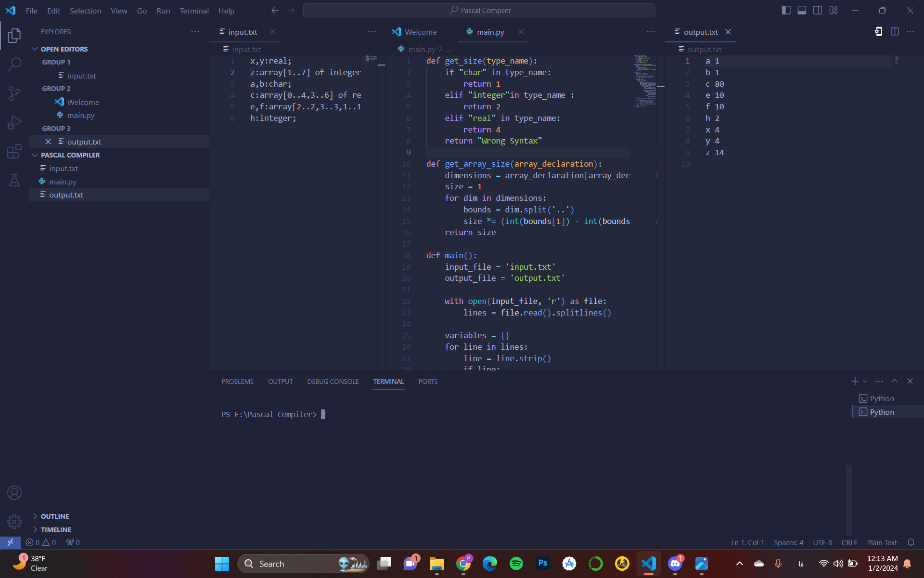Click the UTF-8 encoding indicator
The width and height of the screenshot is (924, 578).
point(822,543)
